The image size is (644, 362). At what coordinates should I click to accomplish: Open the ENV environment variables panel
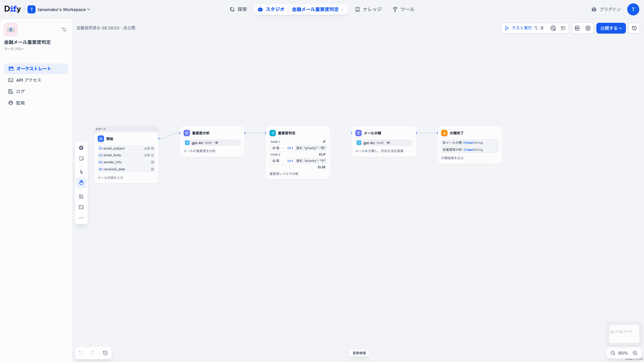pyautogui.click(x=577, y=28)
